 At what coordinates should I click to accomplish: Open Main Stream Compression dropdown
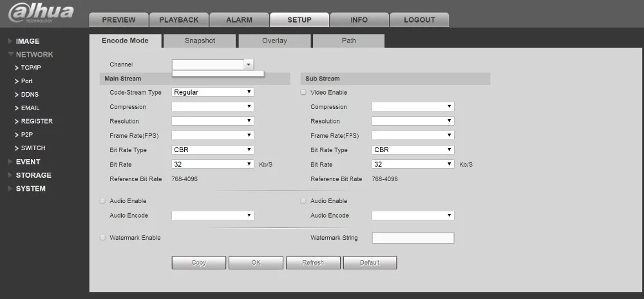point(213,106)
